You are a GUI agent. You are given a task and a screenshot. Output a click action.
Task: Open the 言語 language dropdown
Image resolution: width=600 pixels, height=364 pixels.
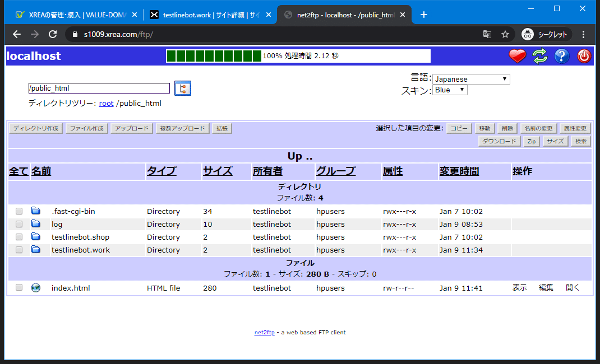click(471, 79)
